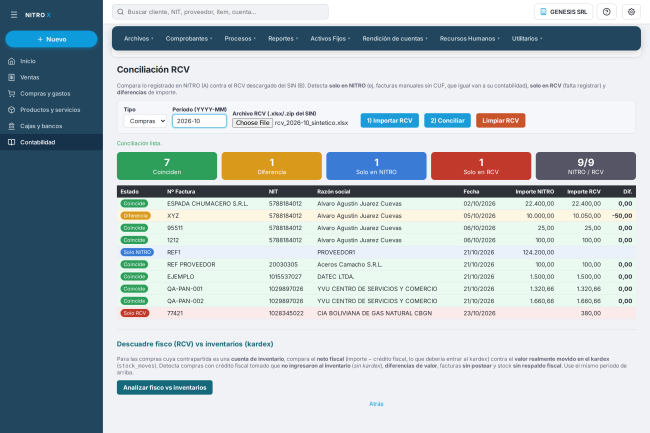650x433 pixels.
Task: Click Analizar fisco vs inventarios button
Action: point(165,387)
